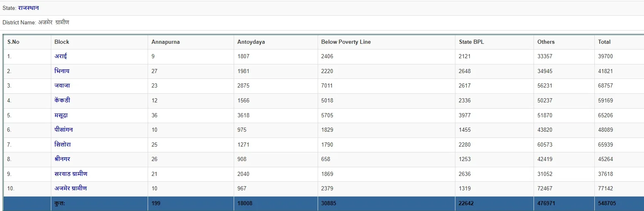
Task: Select Annapurna value 36
Action: pyautogui.click(x=155, y=115)
